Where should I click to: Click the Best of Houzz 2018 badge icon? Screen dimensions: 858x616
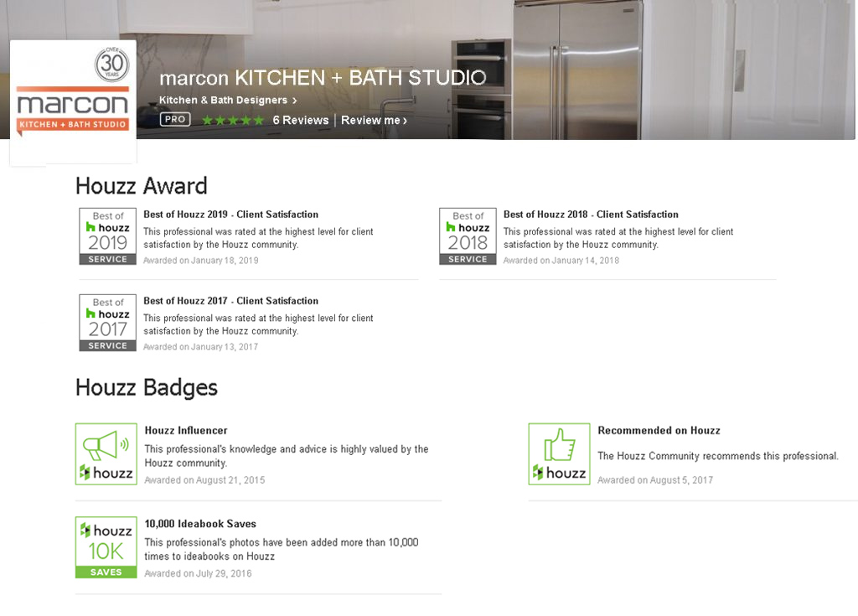(x=468, y=236)
